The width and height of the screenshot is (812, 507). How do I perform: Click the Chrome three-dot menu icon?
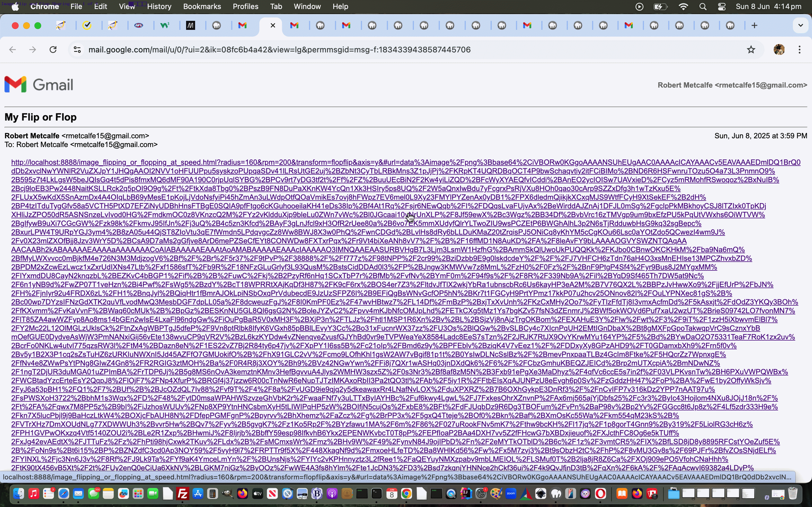click(x=800, y=50)
